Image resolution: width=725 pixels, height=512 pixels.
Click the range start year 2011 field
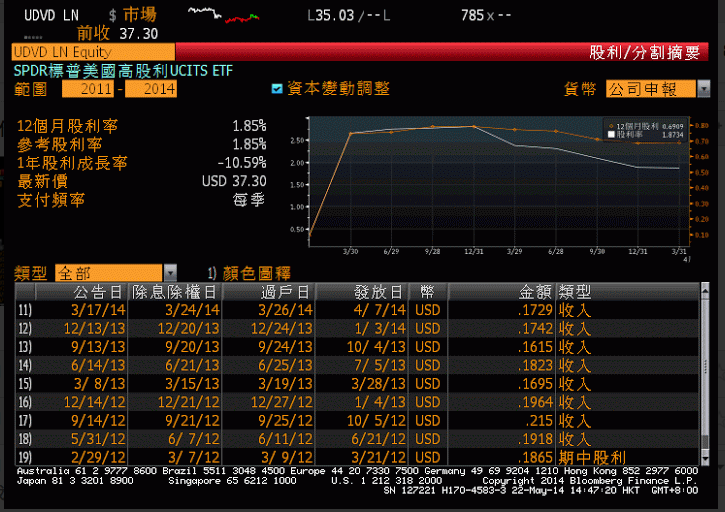[88, 88]
